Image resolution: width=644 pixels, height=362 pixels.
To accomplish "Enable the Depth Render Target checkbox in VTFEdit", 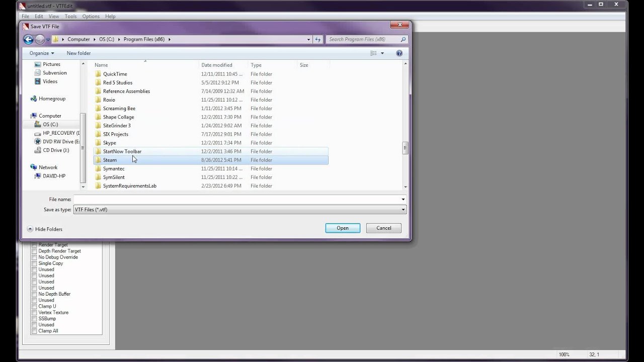I will click(x=34, y=251).
